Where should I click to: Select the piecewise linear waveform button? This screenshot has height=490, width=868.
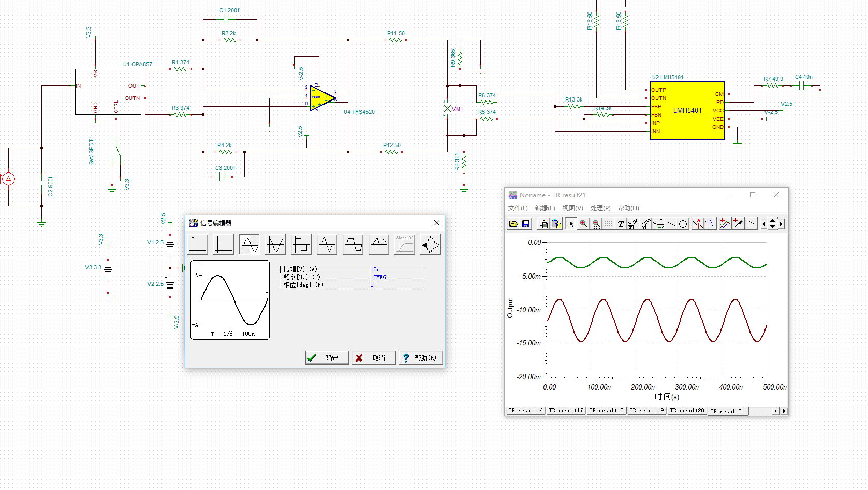[x=379, y=244]
